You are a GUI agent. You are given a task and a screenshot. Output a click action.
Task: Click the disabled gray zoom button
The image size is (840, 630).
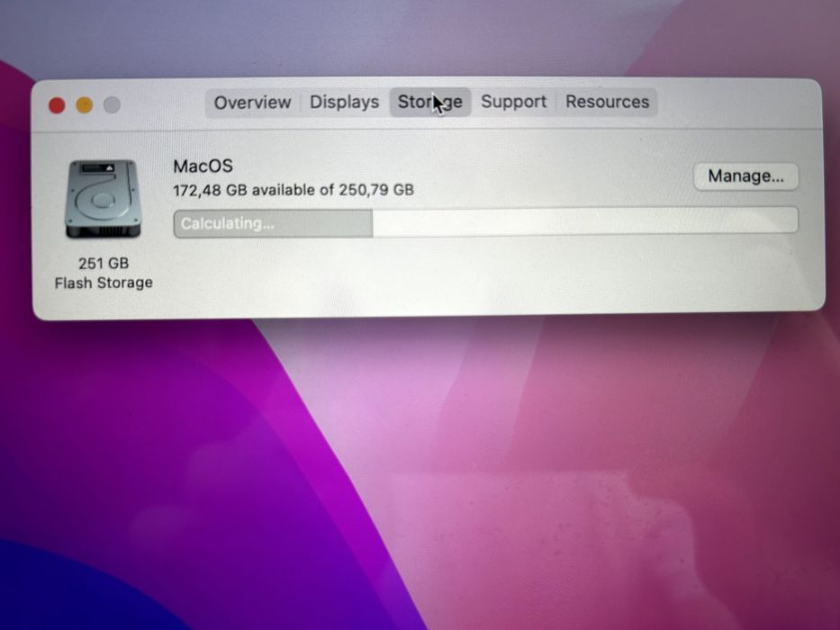click(112, 104)
